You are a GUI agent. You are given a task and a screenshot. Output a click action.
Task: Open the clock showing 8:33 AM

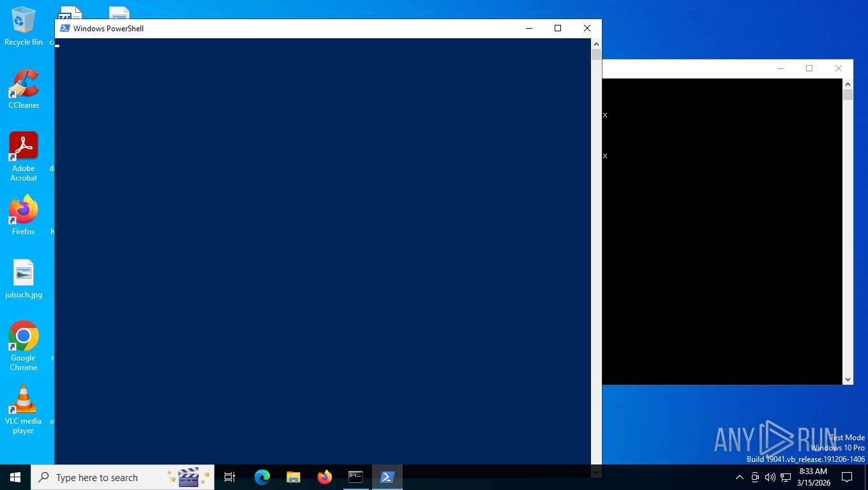(x=813, y=477)
